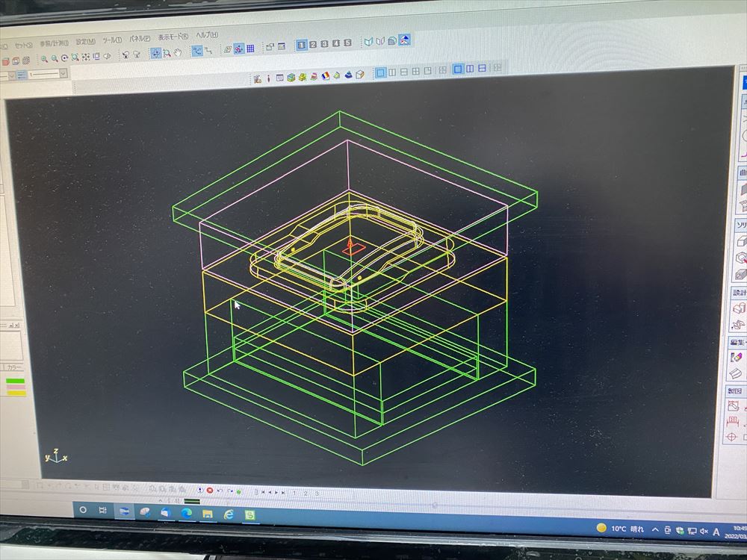Click the undo arrow in bottom toolbar

pos(220,491)
